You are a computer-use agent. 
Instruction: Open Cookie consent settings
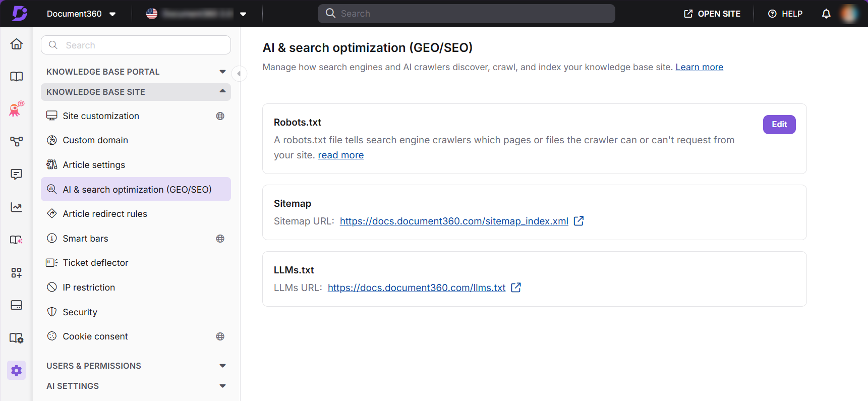pyautogui.click(x=136, y=336)
